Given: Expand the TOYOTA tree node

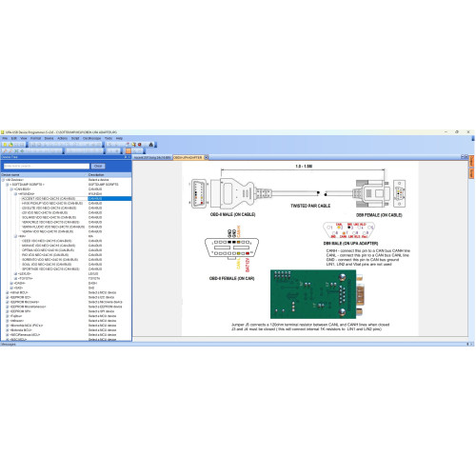Looking at the screenshot, I should coord(15,278).
